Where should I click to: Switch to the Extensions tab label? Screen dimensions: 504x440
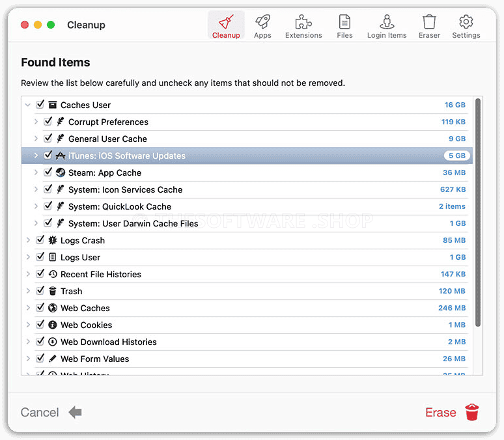pos(303,35)
